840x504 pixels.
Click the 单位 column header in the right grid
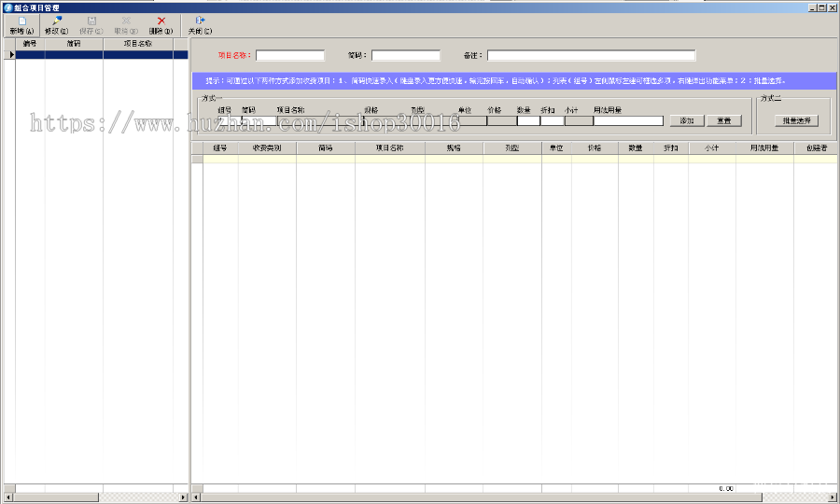pos(556,147)
